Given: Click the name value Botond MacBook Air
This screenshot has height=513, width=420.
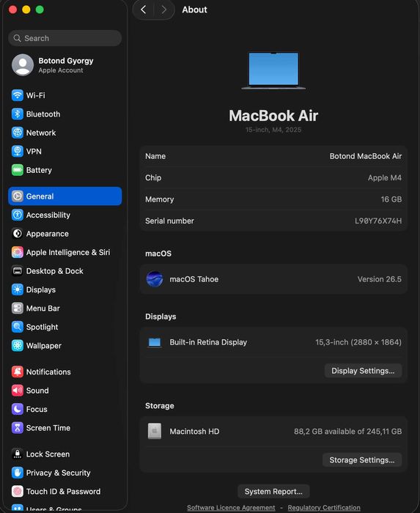Looking at the screenshot, I should coord(365,156).
